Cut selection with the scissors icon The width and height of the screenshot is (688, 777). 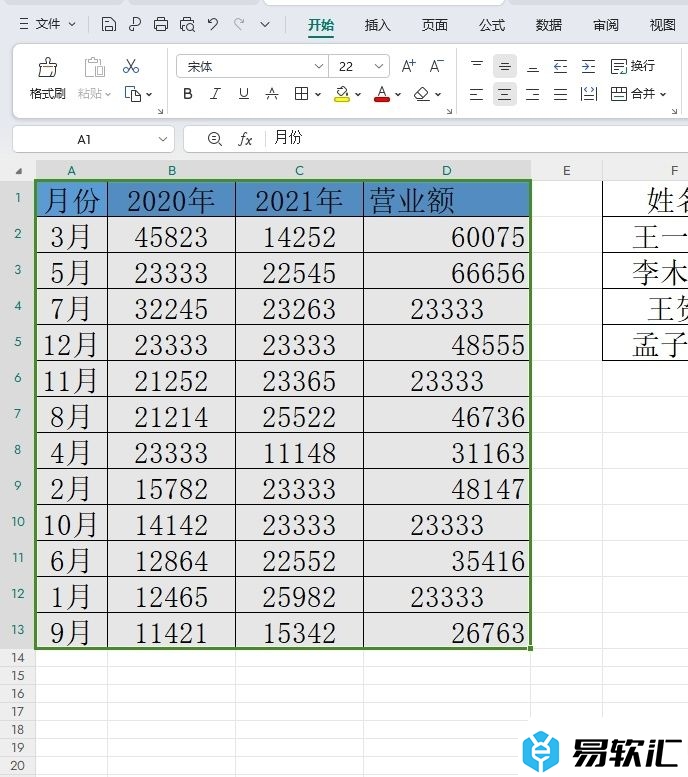pos(131,66)
